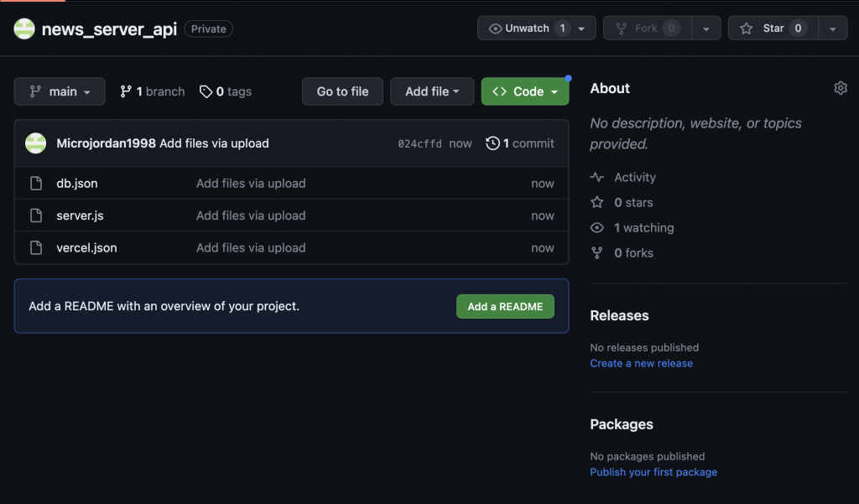Click the tags icon

pyautogui.click(x=206, y=91)
